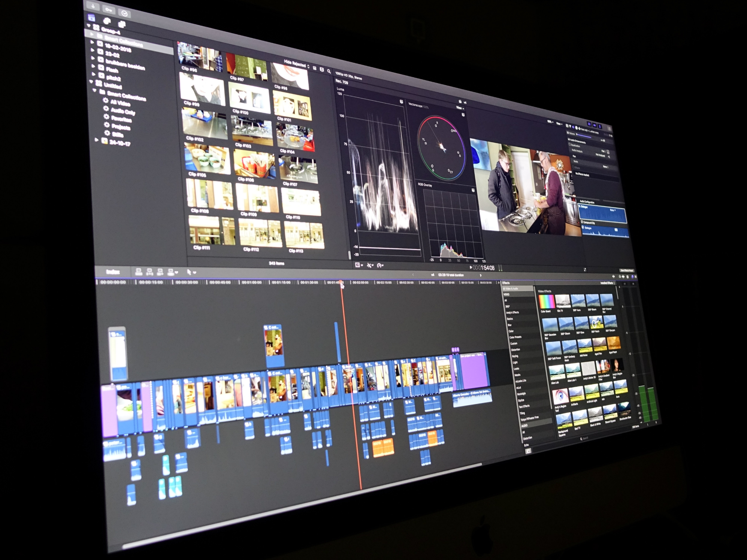Select the All Video & Audio category
The height and width of the screenshot is (560, 747).
coord(510,289)
